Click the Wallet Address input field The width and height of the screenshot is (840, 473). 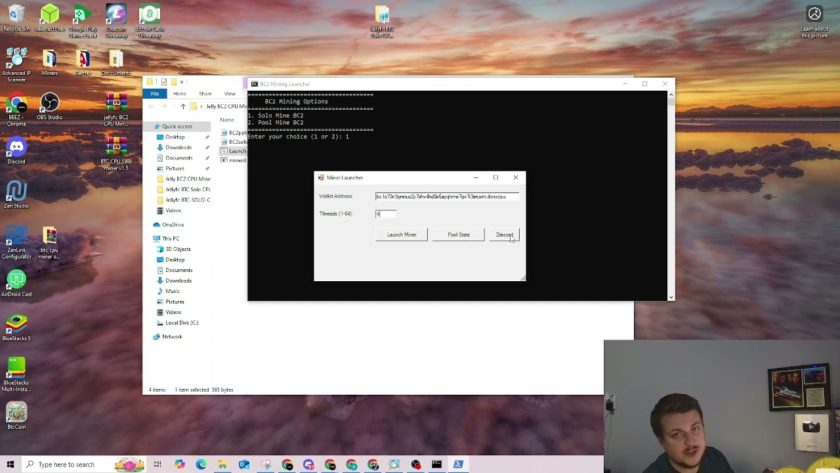(x=447, y=196)
